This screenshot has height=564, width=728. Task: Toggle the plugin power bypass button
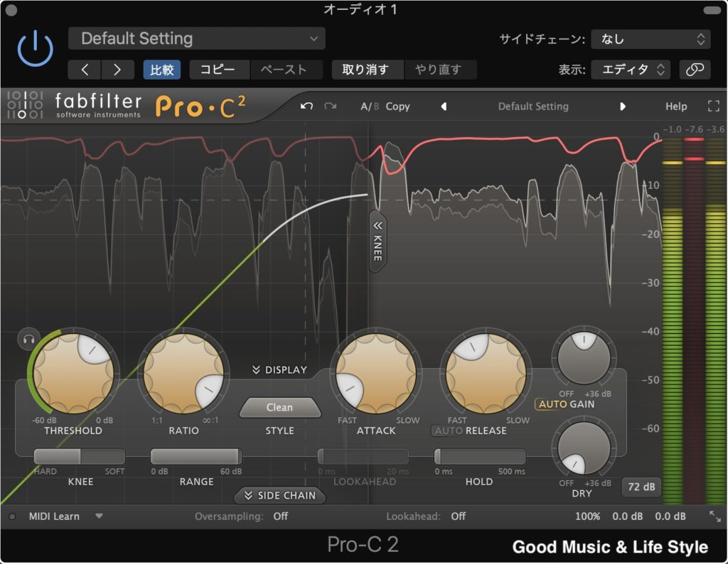pyautogui.click(x=36, y=49)
